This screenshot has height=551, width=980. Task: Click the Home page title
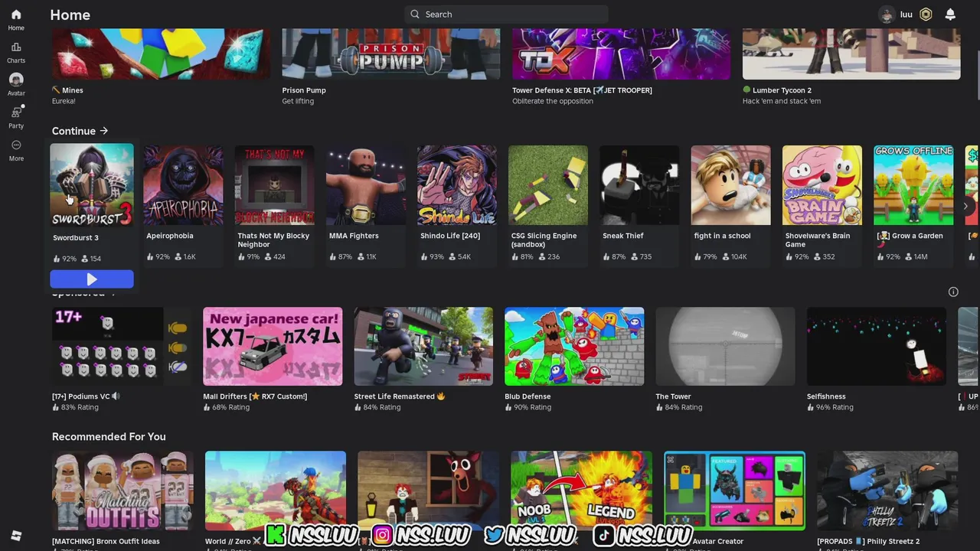70,15
